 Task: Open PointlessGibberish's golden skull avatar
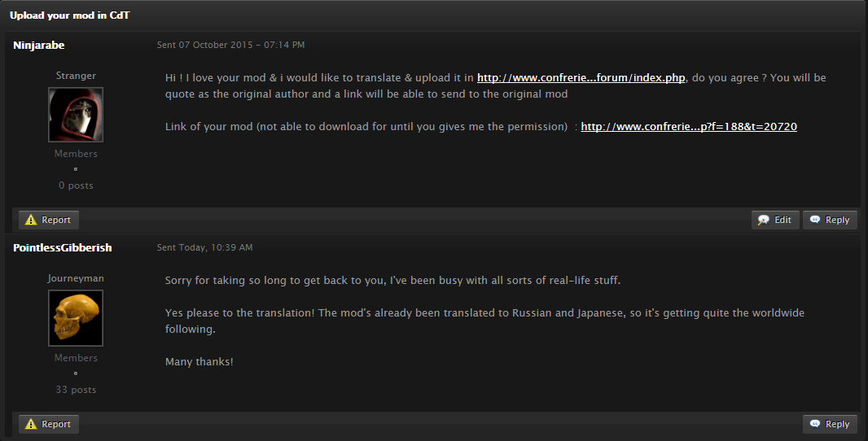[x=76, y=318]
